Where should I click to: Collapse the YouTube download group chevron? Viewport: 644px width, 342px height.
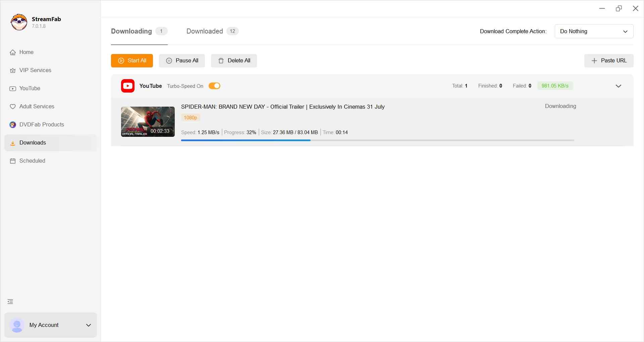coord(619,86)
